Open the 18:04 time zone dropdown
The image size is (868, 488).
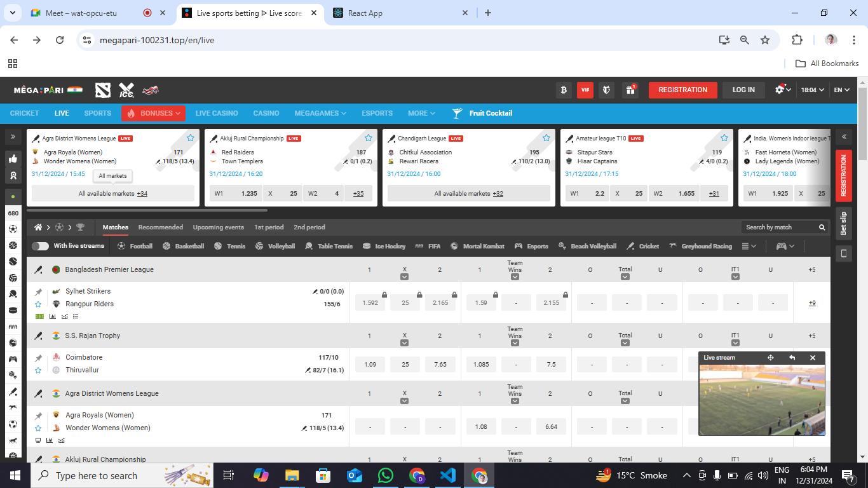point(812,90)
